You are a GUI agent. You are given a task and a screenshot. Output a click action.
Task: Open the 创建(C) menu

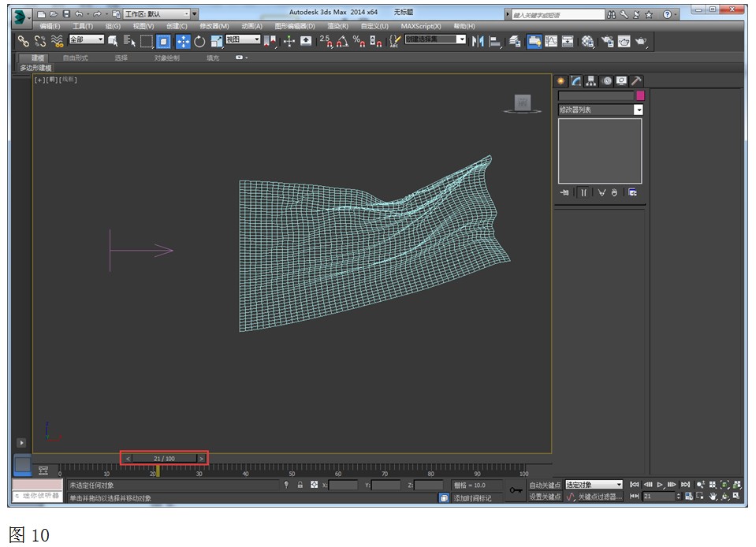point(177,26)
